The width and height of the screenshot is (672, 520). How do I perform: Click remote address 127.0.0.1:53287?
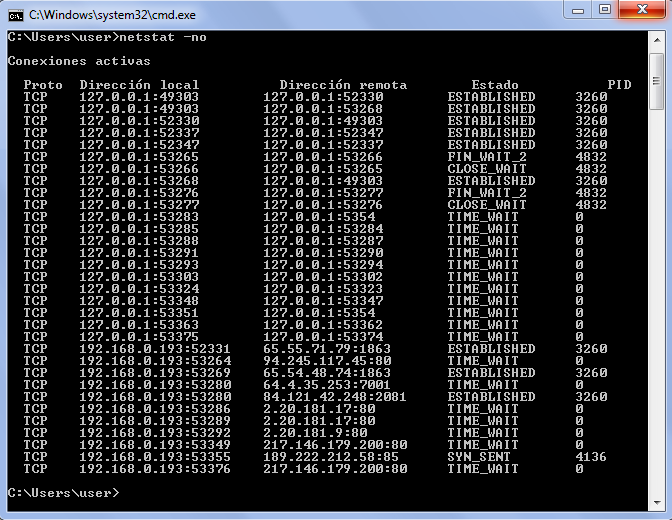323,241
